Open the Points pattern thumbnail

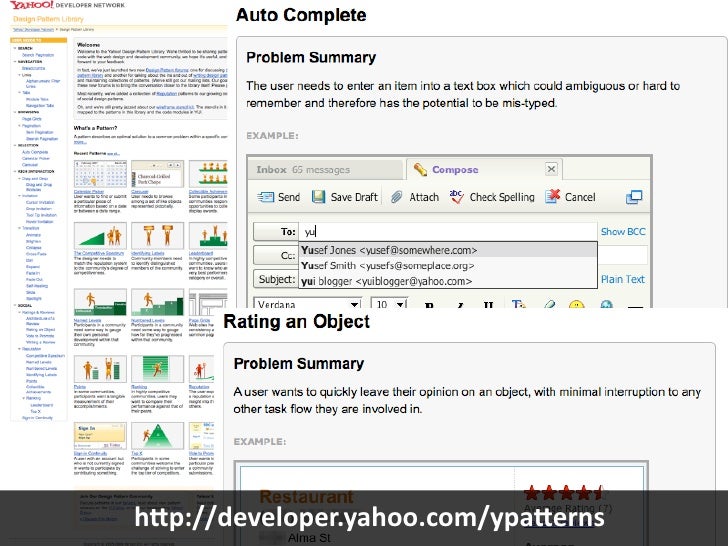click(x=100, y=369)
